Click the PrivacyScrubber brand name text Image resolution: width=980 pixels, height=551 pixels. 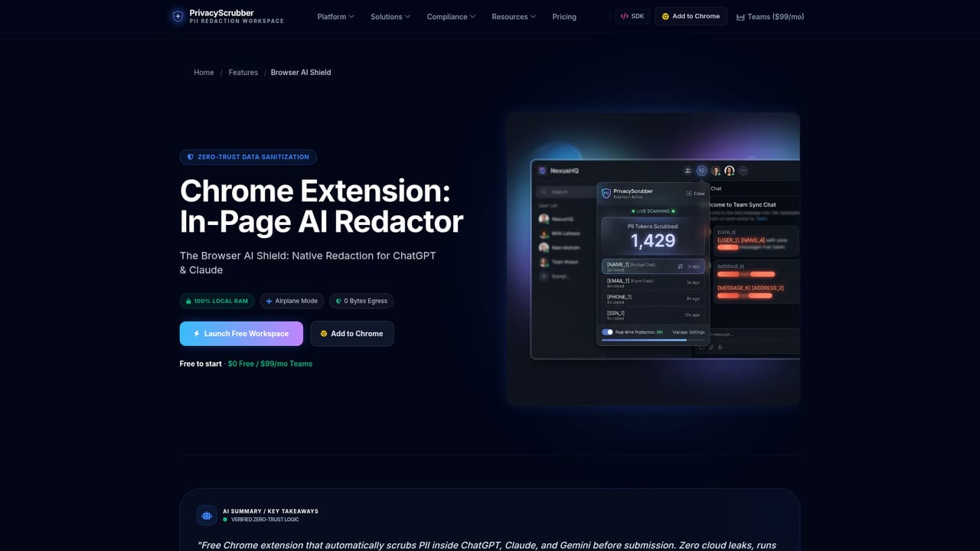[x=221, y=13]
